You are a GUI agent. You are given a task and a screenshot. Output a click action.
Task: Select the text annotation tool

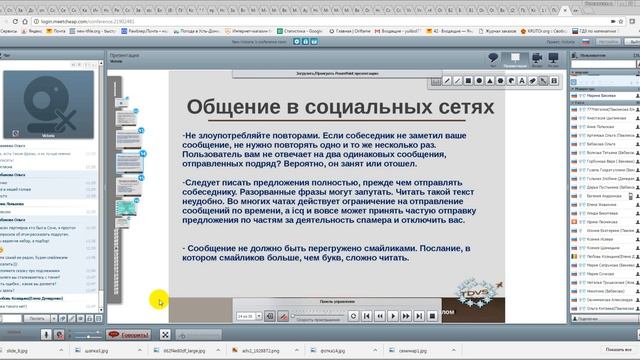522,81
